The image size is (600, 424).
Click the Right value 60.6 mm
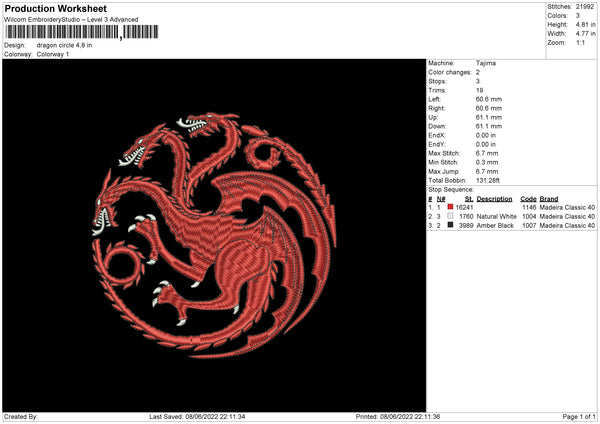tap(489, 108)
